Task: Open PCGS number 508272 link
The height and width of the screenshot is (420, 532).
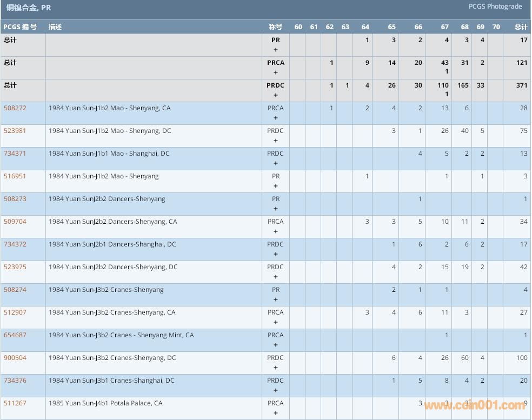Action: click(15, 108)
